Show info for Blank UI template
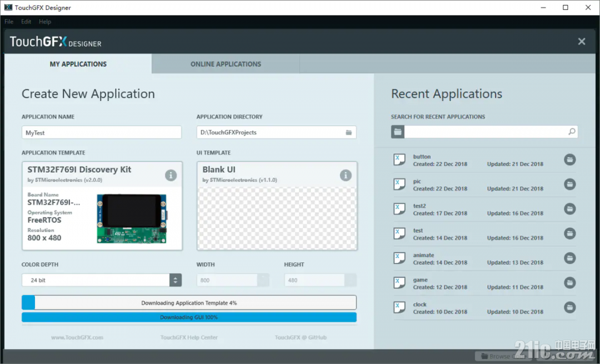 coord(346,175)
